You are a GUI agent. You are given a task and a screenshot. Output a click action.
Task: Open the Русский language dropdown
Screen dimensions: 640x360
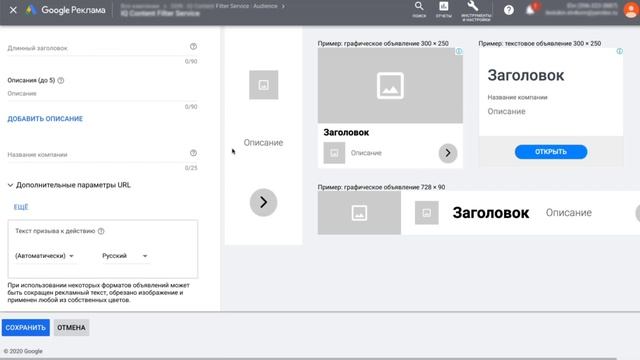pyautogui.click(x=124, y=256)
